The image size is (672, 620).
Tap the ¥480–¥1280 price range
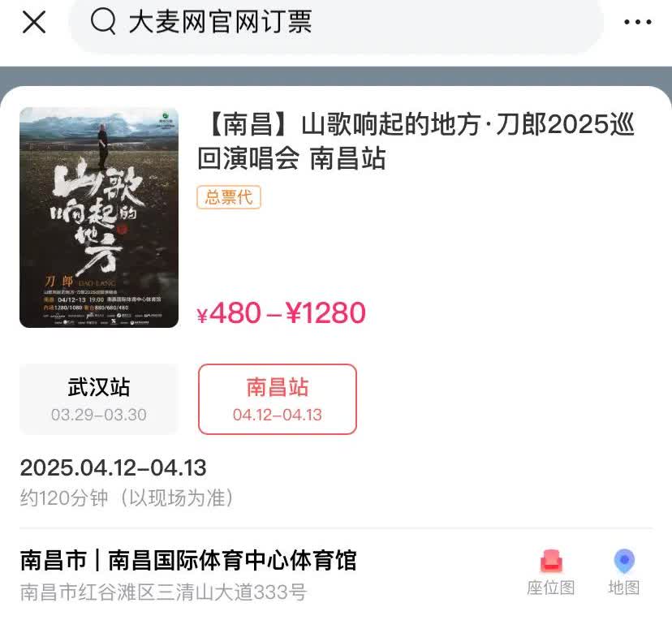281,312
